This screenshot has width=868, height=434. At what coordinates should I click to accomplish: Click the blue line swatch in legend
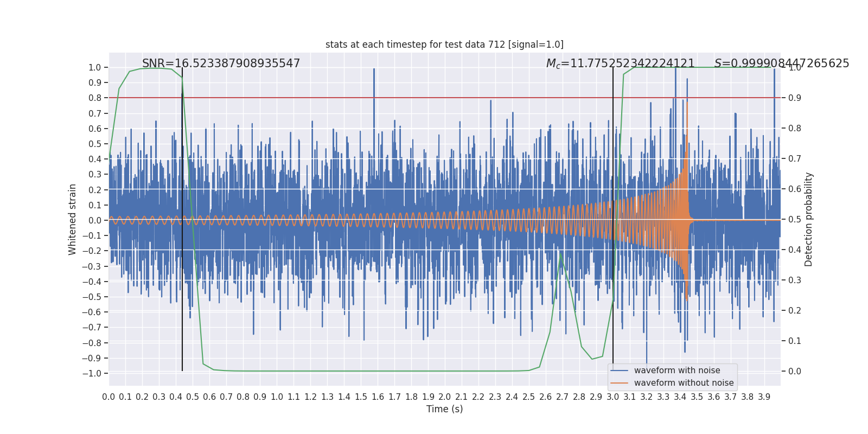(x=619, y=371)
